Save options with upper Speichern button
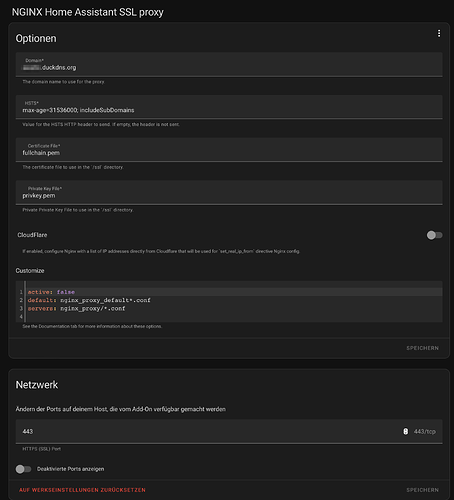Viewport: 454px width, 500px height. point(422,348)
